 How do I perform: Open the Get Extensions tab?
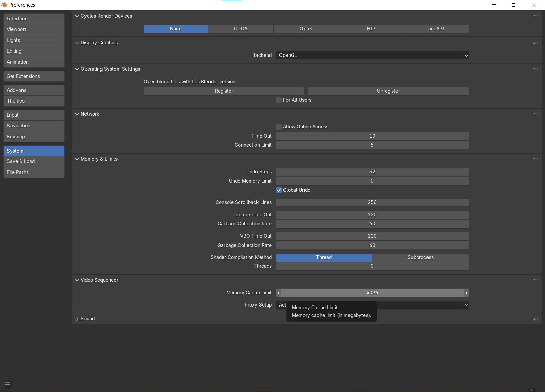34,76
